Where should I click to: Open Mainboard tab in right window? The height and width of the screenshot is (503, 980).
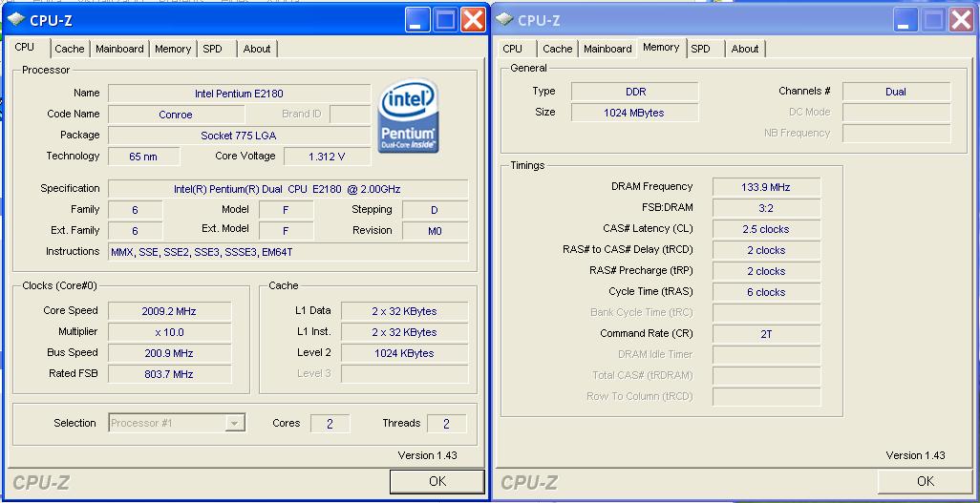click(607, 49)
